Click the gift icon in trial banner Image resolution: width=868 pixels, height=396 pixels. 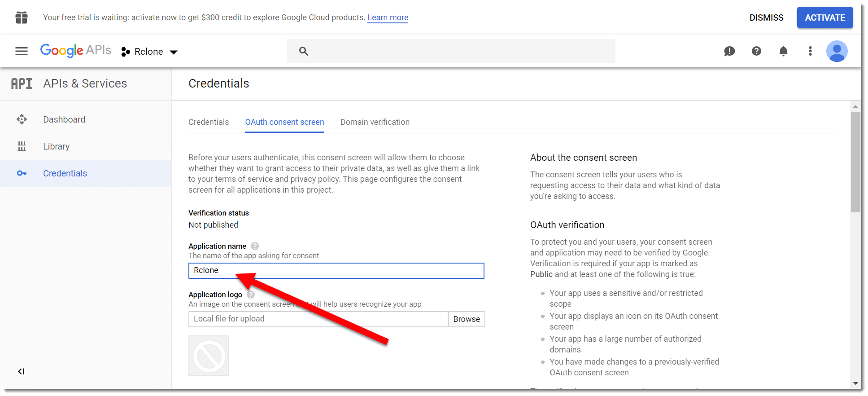pyautogui.click(x=22, y=18)
